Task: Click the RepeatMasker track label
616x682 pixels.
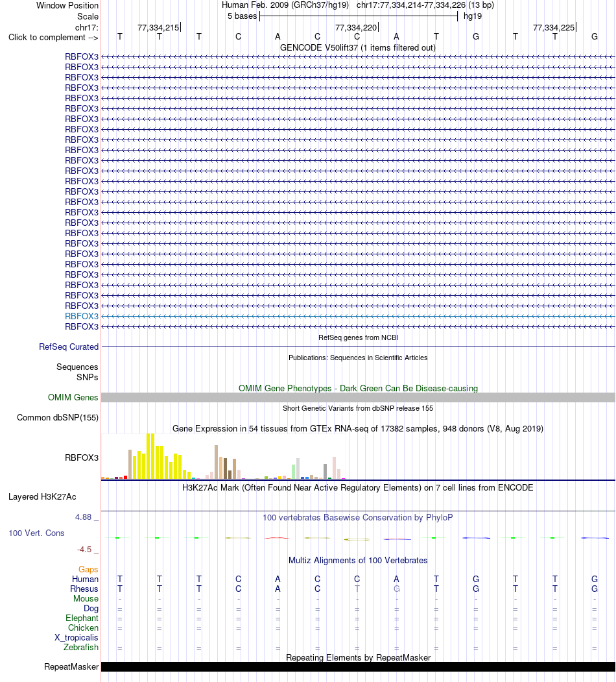Action: tap(71, 667)
